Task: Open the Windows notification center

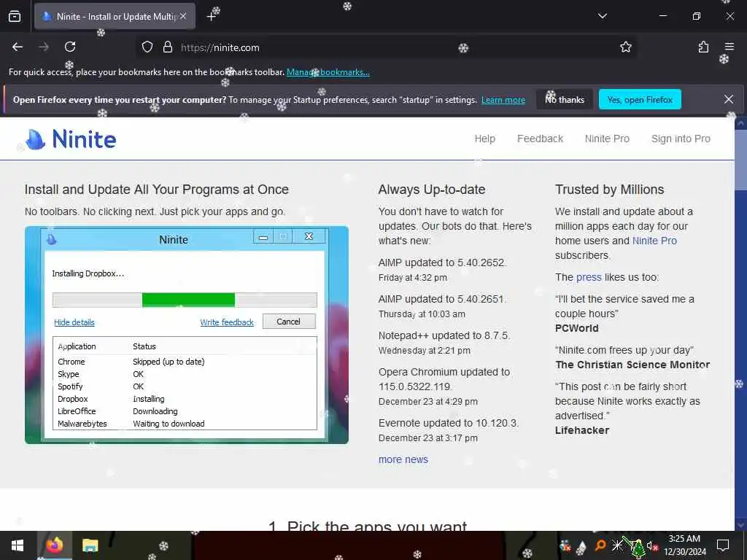Action: (x=723, y=545)
